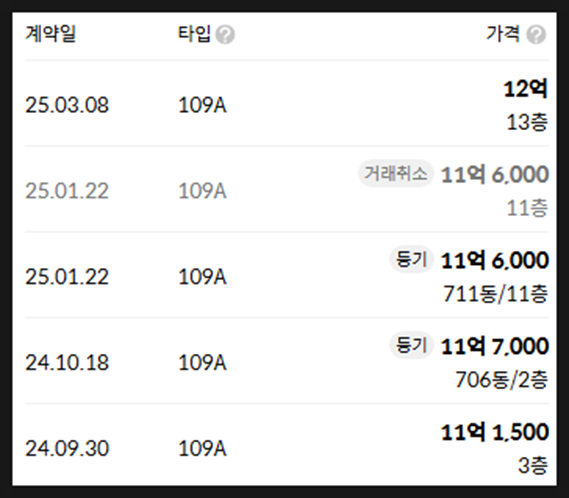
Task: Click the 가격 column header
Action: (x=503, y=34)
